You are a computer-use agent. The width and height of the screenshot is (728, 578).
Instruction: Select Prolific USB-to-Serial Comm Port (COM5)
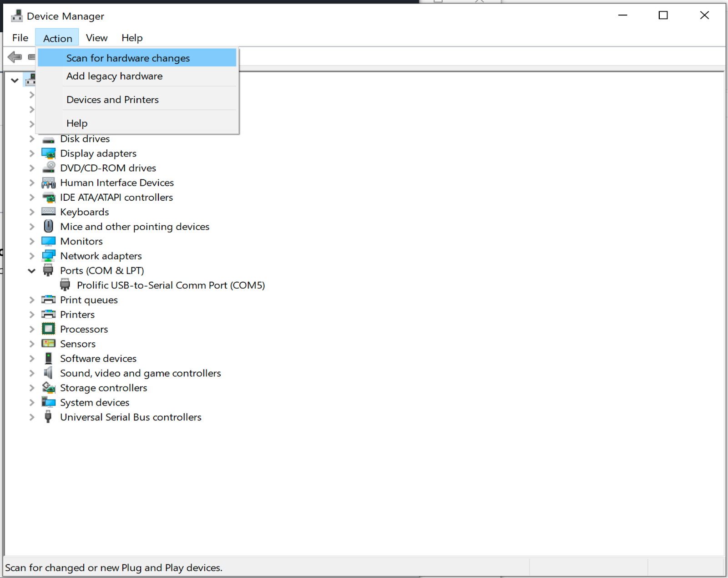pyautogui.click(x=171, y=285)
